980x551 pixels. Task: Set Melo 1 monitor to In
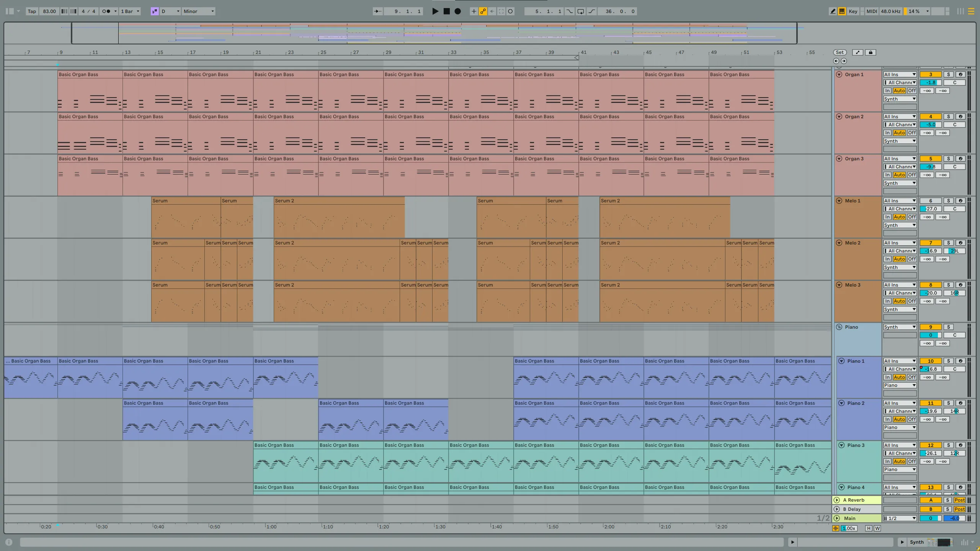887,217
